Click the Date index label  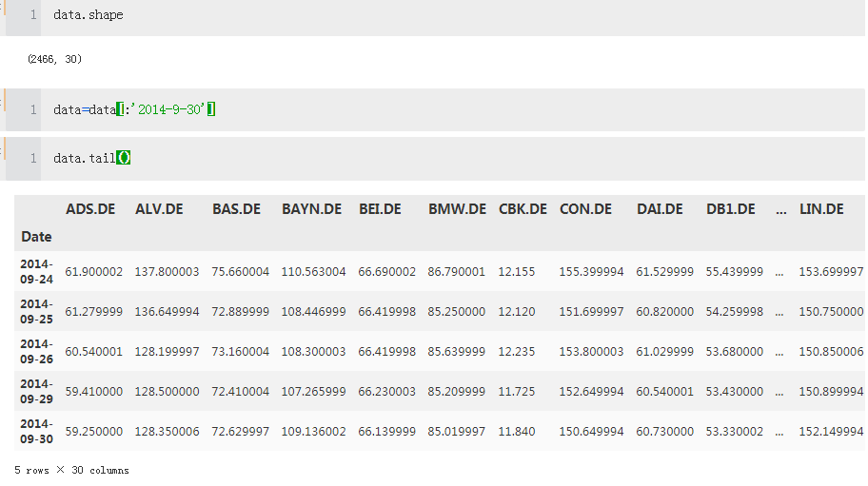tap(36, 237)
